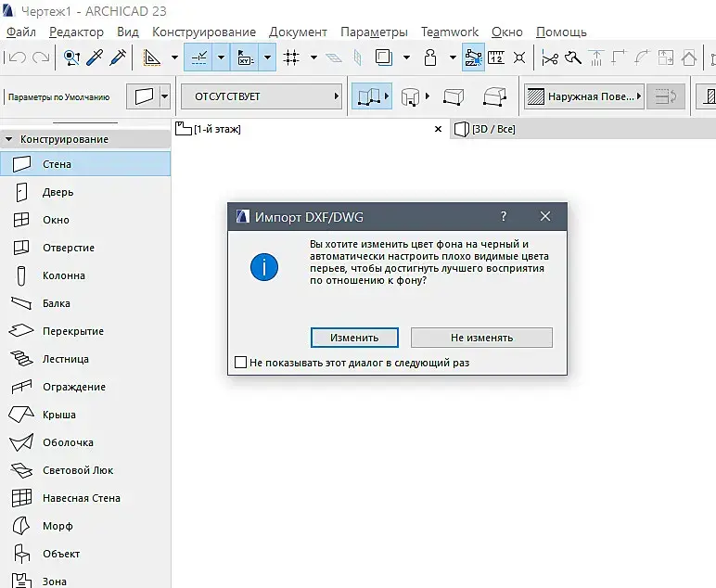
Task: Open dropdown arrow next to lock icon
Action: coord(453,58)
